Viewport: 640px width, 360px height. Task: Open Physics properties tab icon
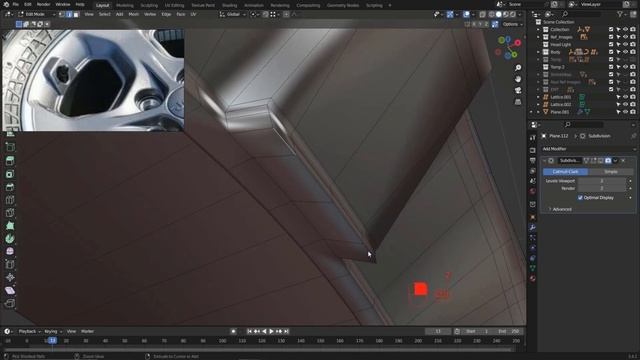[x=533, y=248]
